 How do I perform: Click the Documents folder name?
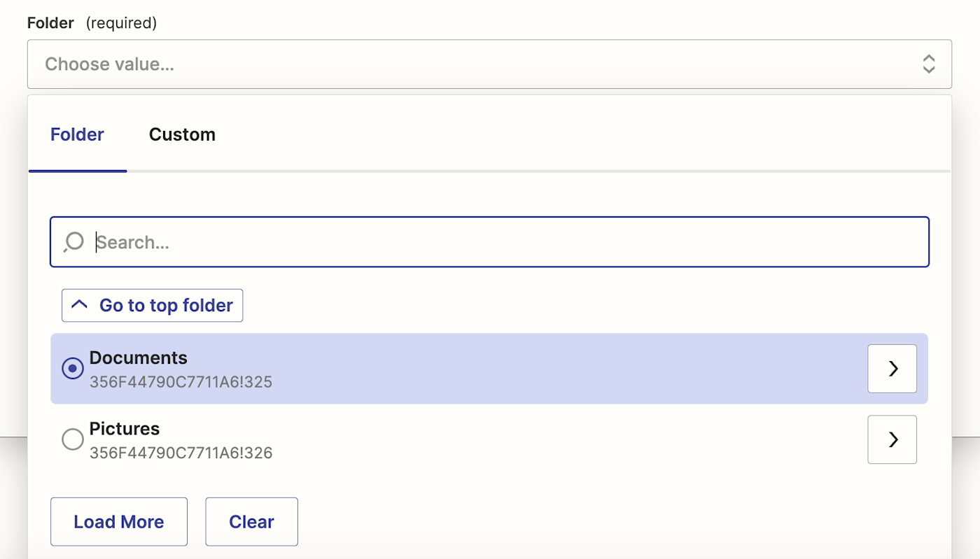tap(139, 358)
